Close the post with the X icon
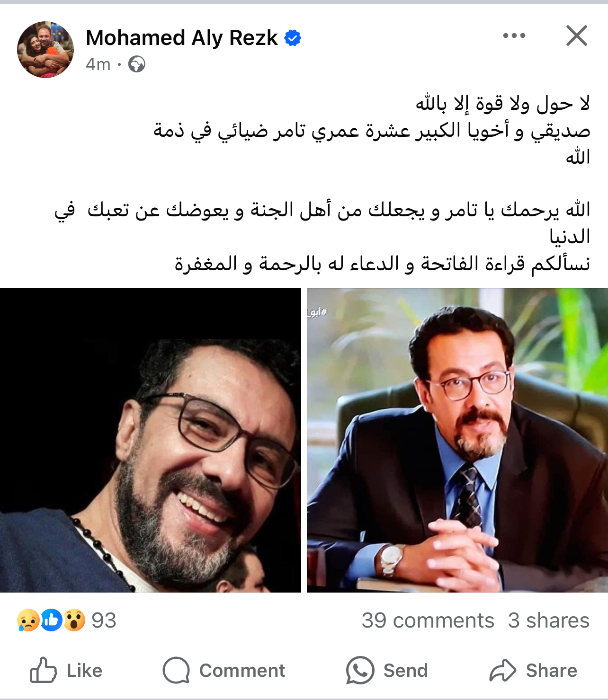608x700 pixels. click(576, 35)
